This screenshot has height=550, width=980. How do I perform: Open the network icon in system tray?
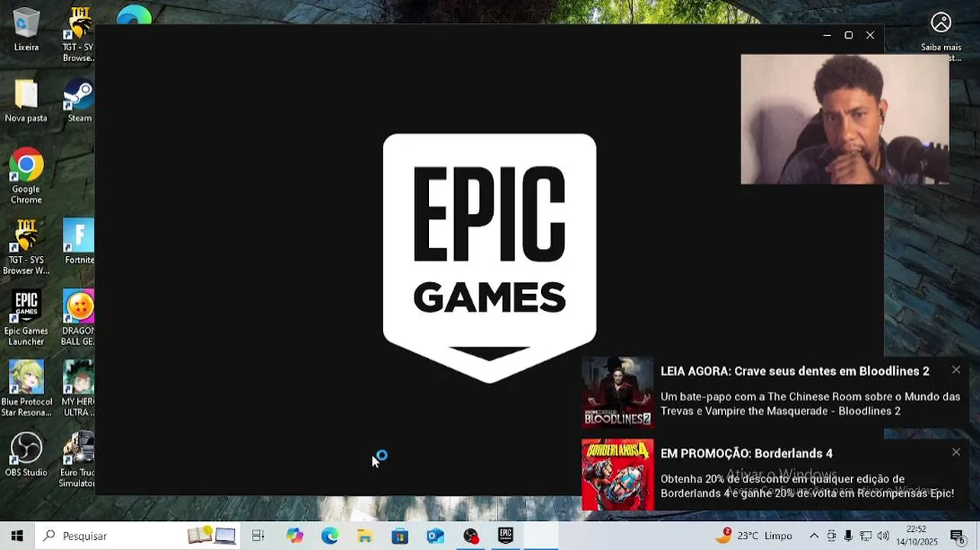pos(866,535)
